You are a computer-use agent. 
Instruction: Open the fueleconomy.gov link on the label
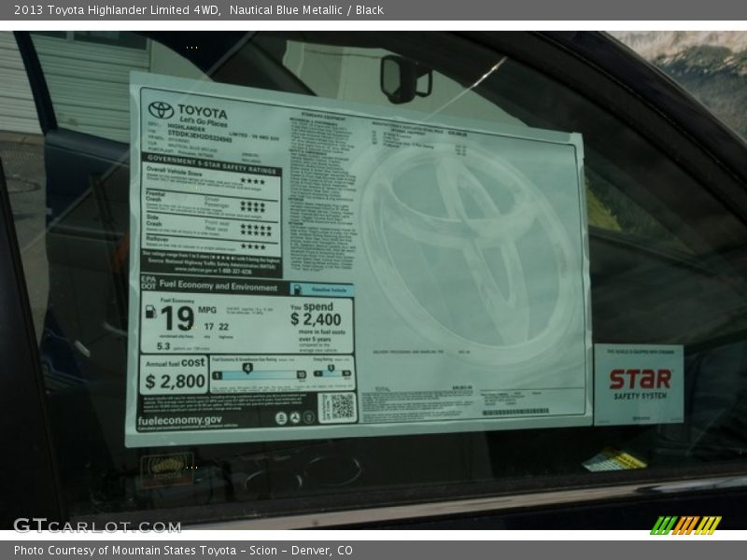point(179,421)
